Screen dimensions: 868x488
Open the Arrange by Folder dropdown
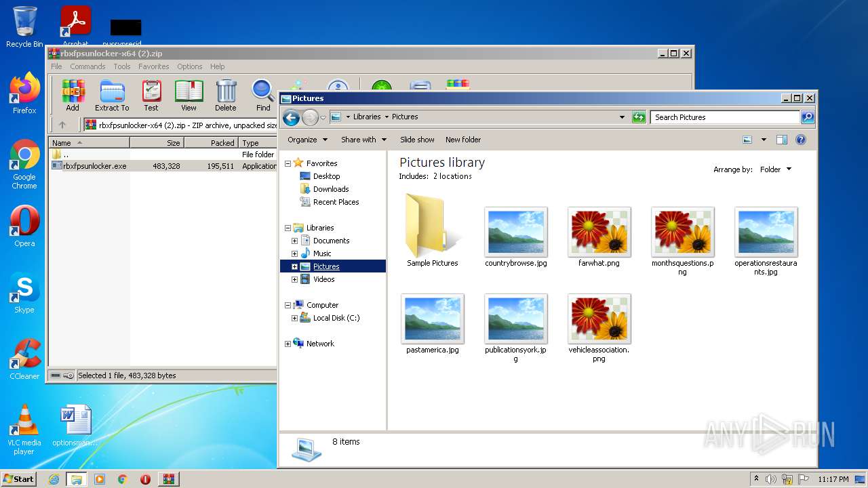click(x=775, y=169)
